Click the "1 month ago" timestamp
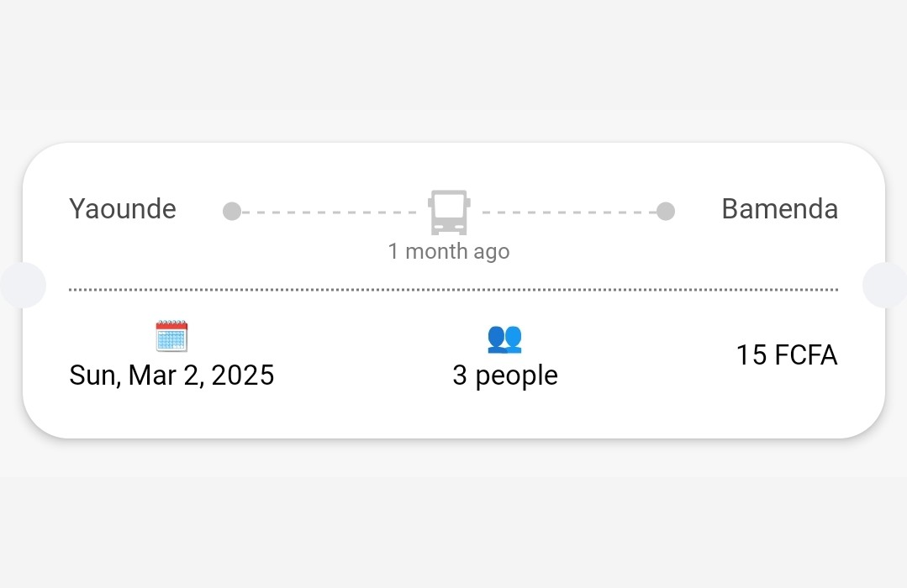This screenshot has height=588, width=907. (x=449, y=251)
